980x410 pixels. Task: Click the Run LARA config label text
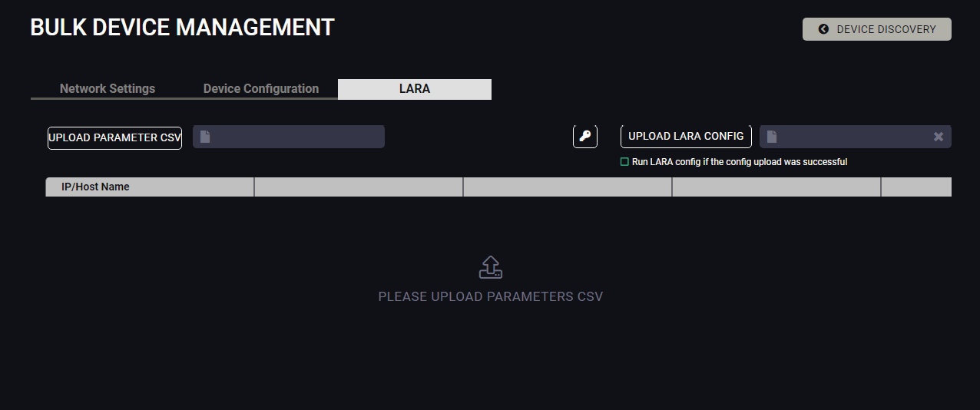click(740, 162)
